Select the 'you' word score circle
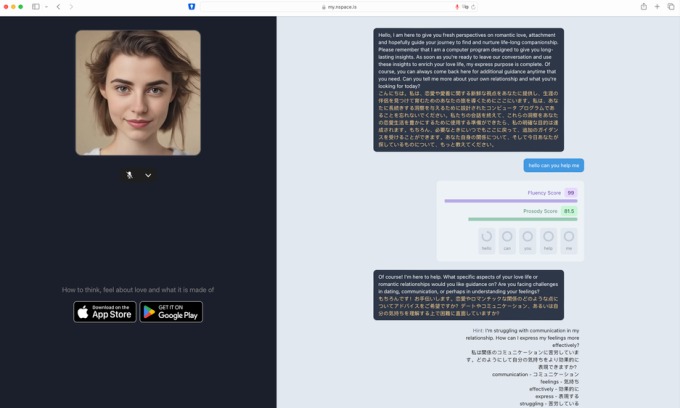The width and height of the screenshot is (680, 408). [528, 240]
